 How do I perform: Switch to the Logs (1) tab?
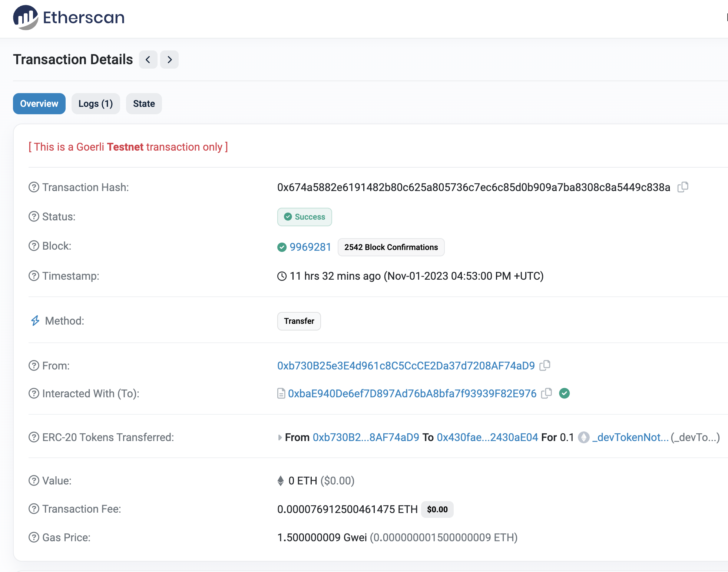[95, 104]
